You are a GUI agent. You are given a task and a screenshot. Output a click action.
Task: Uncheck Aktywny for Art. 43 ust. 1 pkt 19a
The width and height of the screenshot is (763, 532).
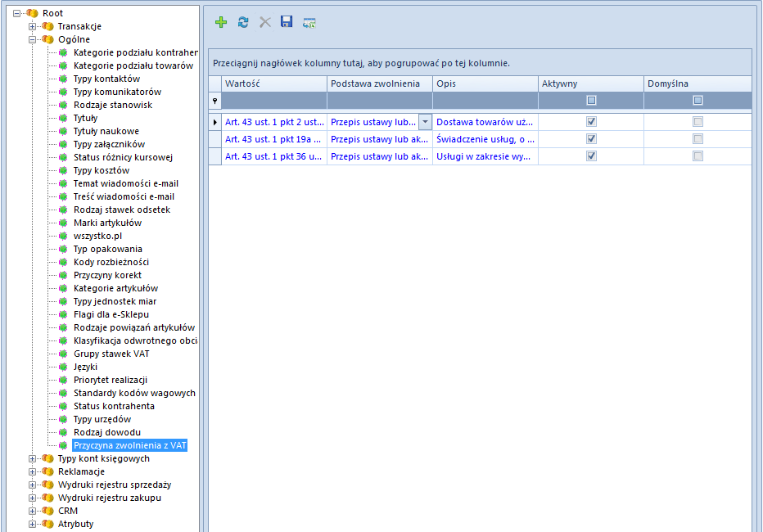pyautogui.click(x=591, y=139)
